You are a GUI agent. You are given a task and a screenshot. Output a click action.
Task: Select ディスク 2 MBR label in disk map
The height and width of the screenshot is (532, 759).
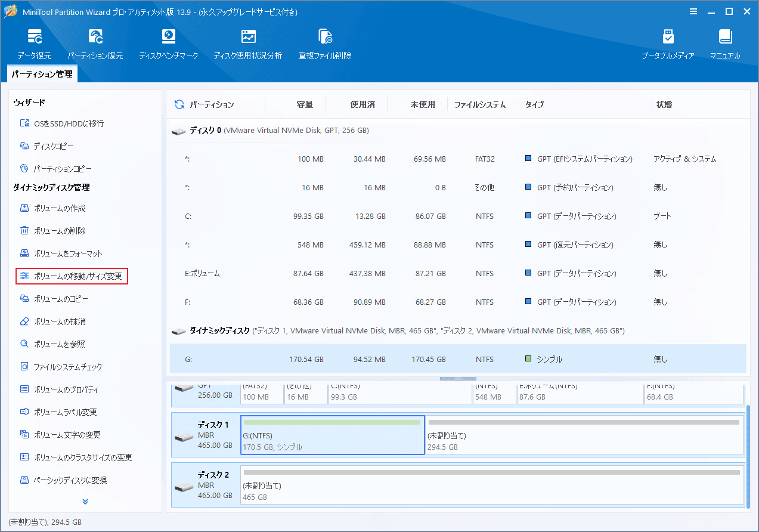206,485
